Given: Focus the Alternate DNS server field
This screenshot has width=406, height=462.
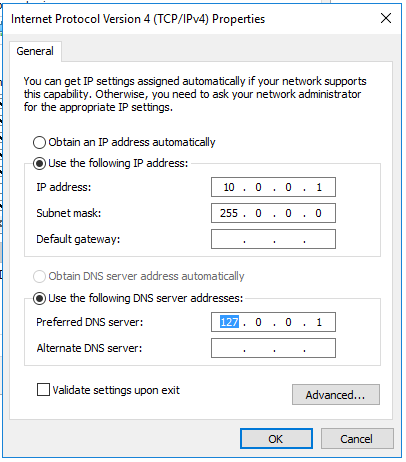Looking at the screenshot, I should [273, 348].
